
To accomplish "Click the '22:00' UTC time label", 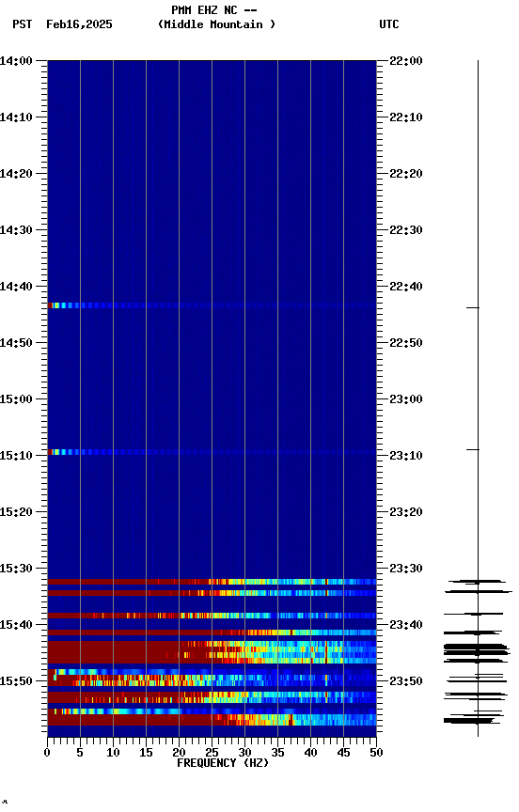I will [406, 61].
